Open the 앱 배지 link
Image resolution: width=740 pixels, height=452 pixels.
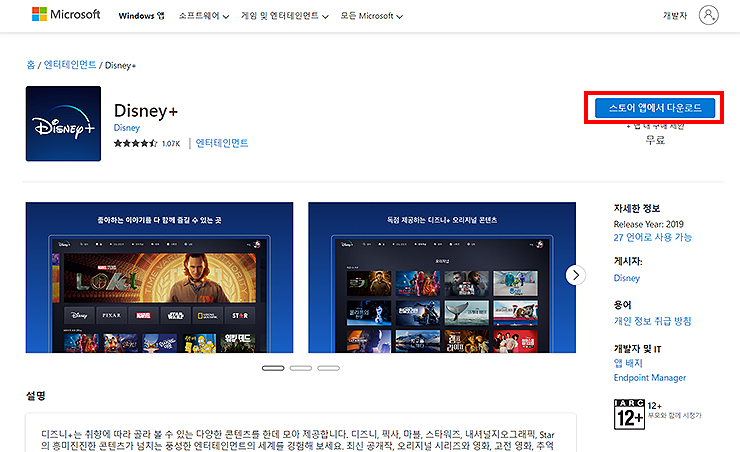click(x=628, y=363)
